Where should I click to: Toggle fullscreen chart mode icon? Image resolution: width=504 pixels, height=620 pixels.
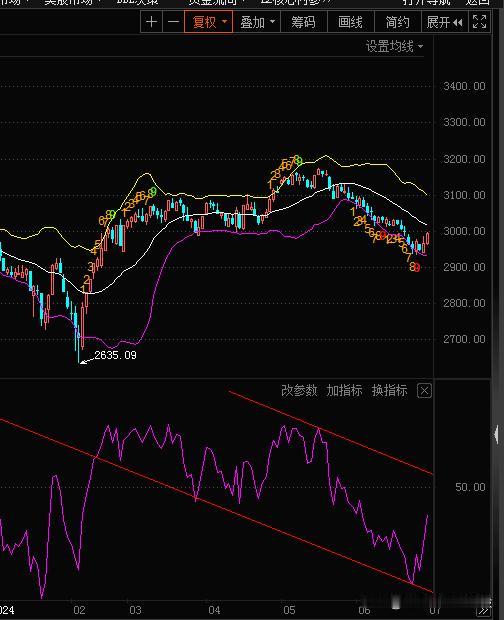[479, 22]
